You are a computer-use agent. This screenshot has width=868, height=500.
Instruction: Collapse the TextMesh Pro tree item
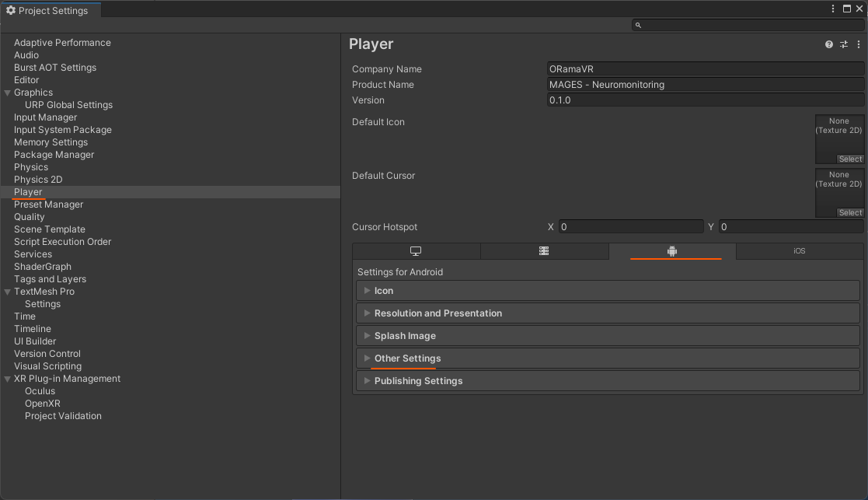pyautogui.click(x=7, y=292)
